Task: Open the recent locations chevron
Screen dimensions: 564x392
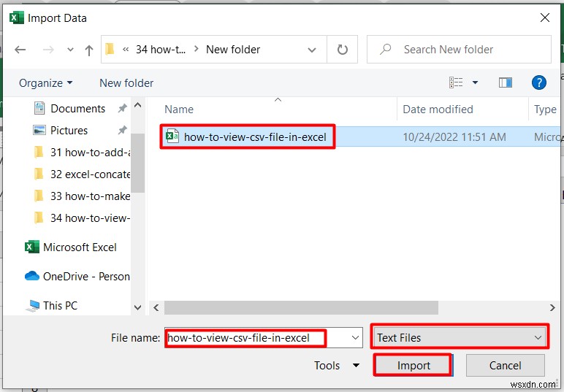Action: [x=70, y=50]
